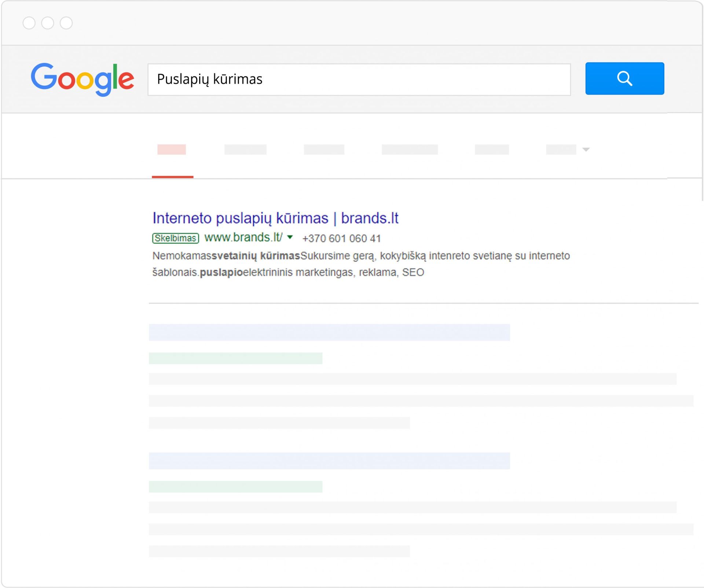
Task: Click the second window control circle
Action: click(x=48, y=23)
